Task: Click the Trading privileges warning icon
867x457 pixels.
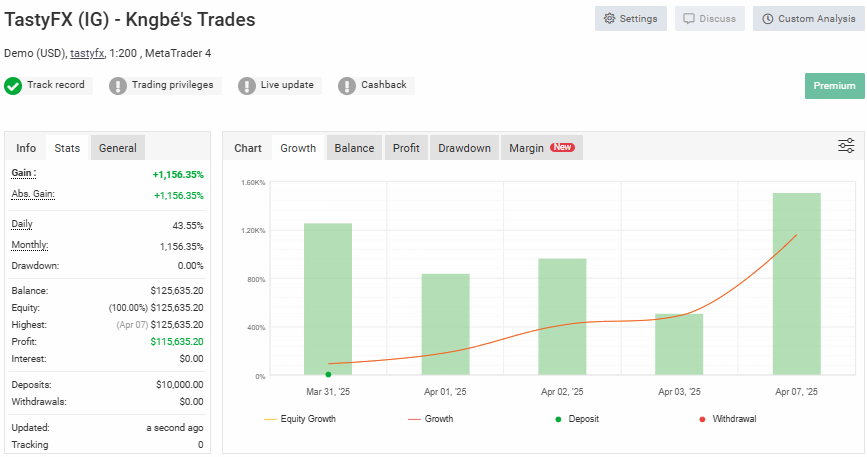Action: (118, 86)
